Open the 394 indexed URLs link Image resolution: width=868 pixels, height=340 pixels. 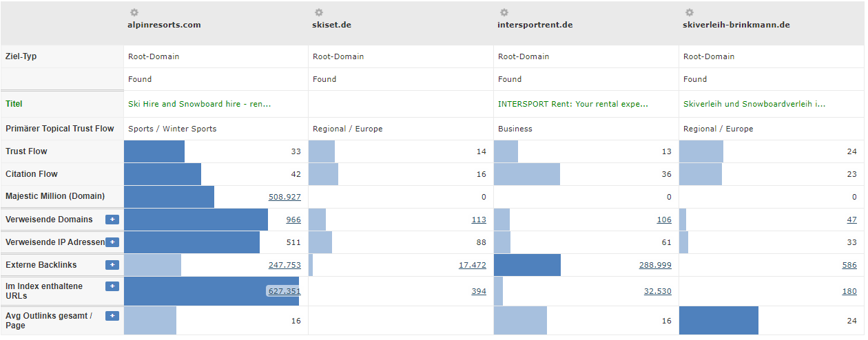(479, 292)
